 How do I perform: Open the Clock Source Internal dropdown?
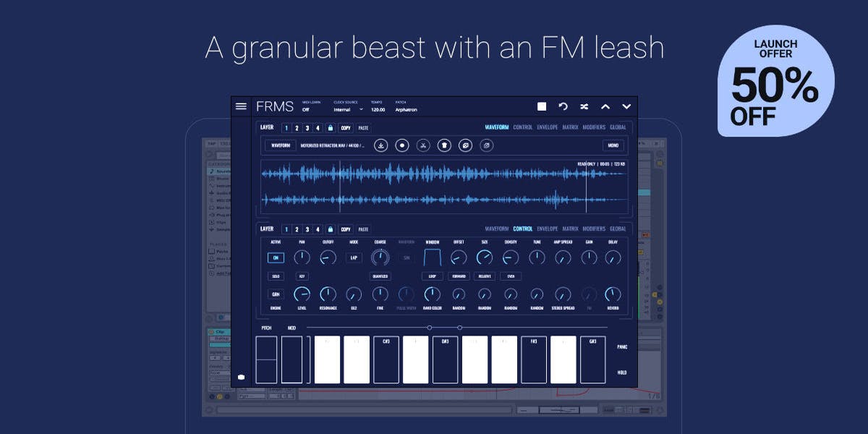tap(348, 110)
